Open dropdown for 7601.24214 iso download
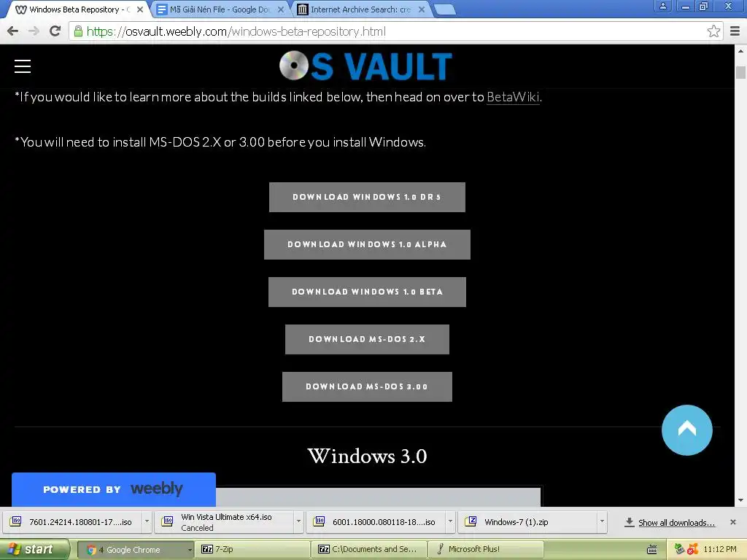The width and height of the screenshot is (747, 560). pos(147,521)
